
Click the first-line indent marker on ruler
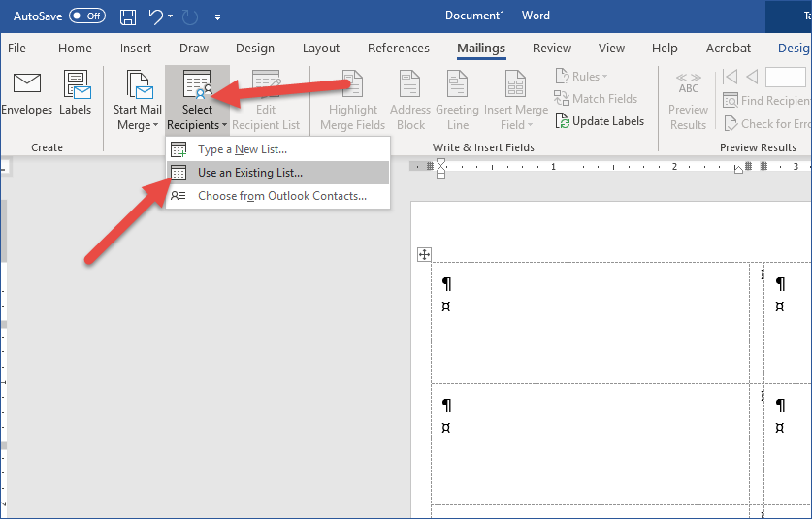pyautogui.click(x=440, y=164)
